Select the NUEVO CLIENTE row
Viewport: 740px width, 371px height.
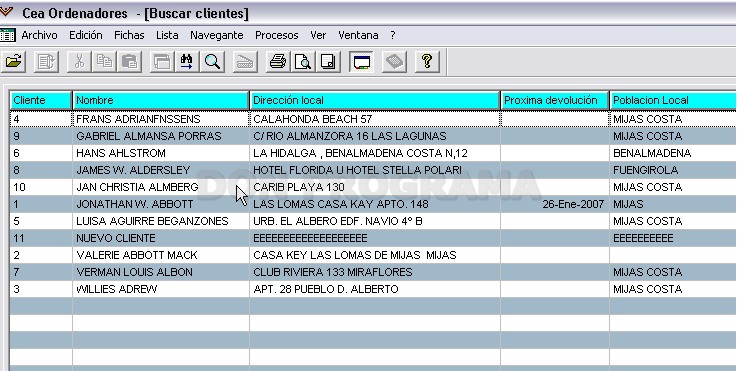tap(373, 238)
